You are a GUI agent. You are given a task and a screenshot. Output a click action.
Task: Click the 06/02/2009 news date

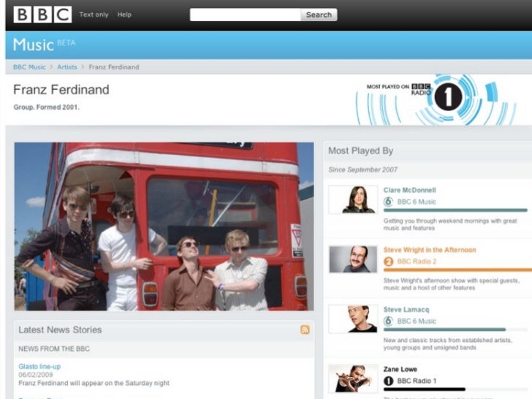[36, 375]
